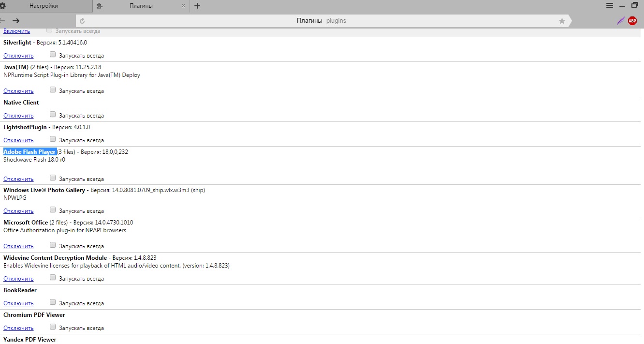Check 'Запускать всегда' for Silverlight

(x=53, y=55)
